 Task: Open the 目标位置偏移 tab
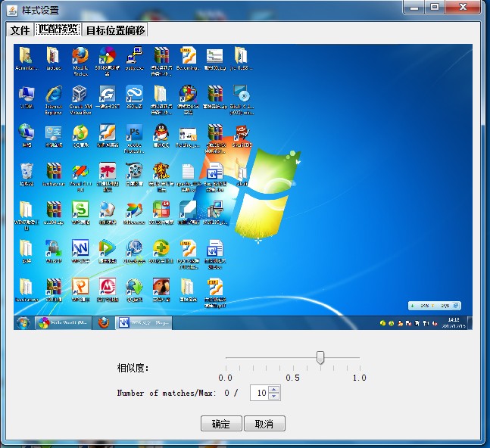pos(116,30)
